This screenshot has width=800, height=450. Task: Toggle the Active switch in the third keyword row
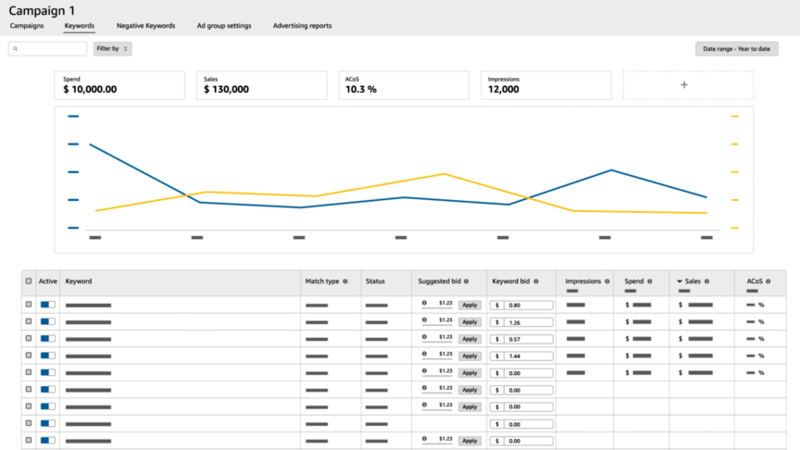coord(48,338)
